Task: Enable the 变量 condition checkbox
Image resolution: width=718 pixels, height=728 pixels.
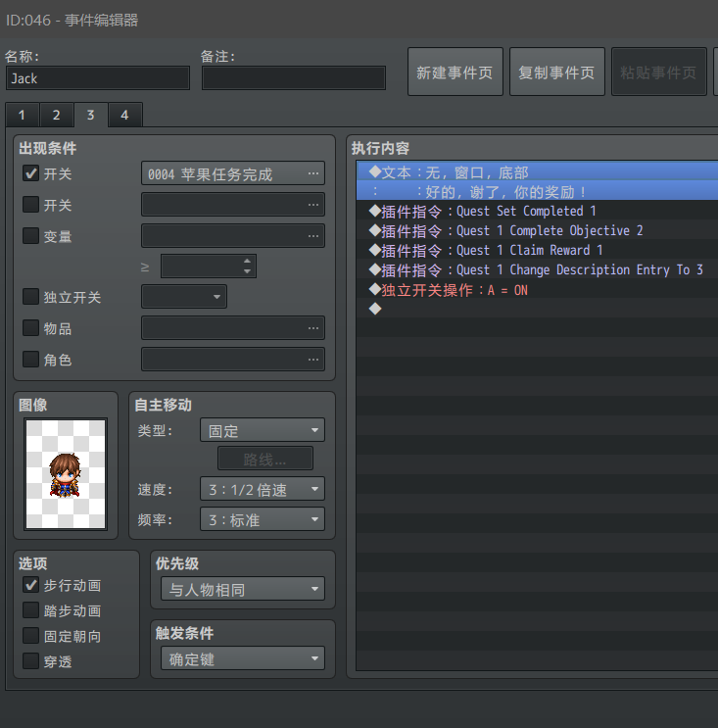Action: (31, 235)
